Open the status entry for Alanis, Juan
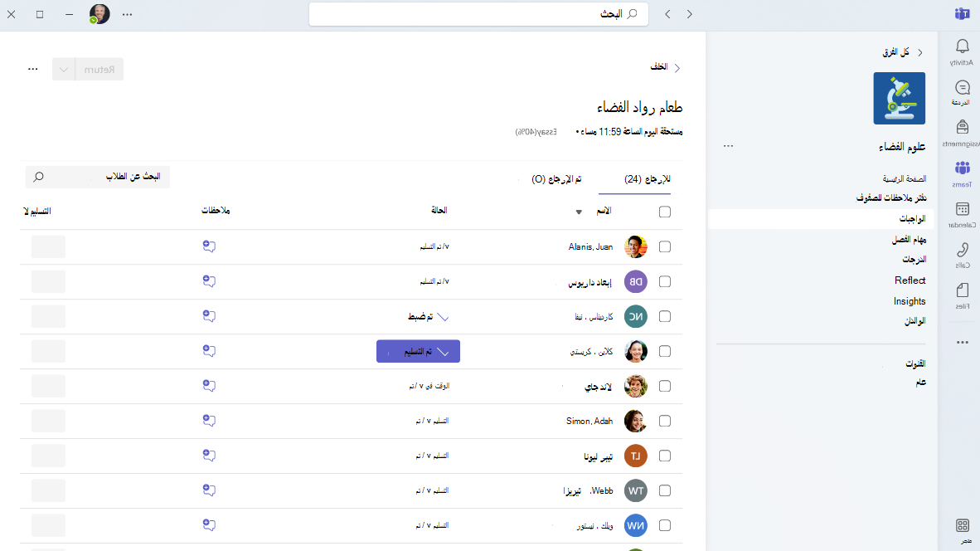980x551 pixels. click(434, 246)
